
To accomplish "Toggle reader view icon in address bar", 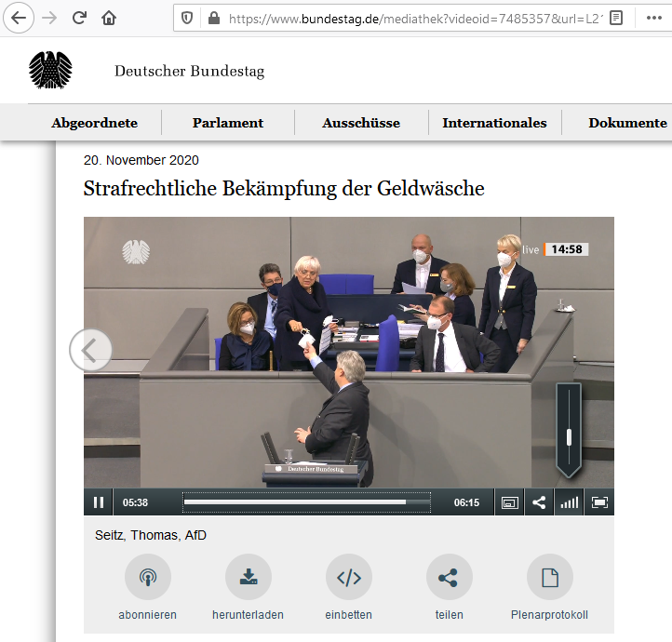I will tap(616, 18).
